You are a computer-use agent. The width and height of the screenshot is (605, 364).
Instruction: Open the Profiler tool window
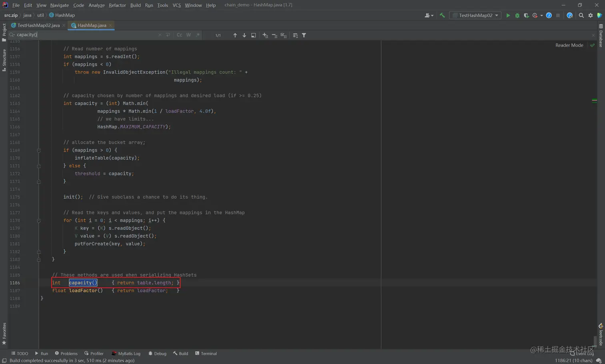[94, 354]
